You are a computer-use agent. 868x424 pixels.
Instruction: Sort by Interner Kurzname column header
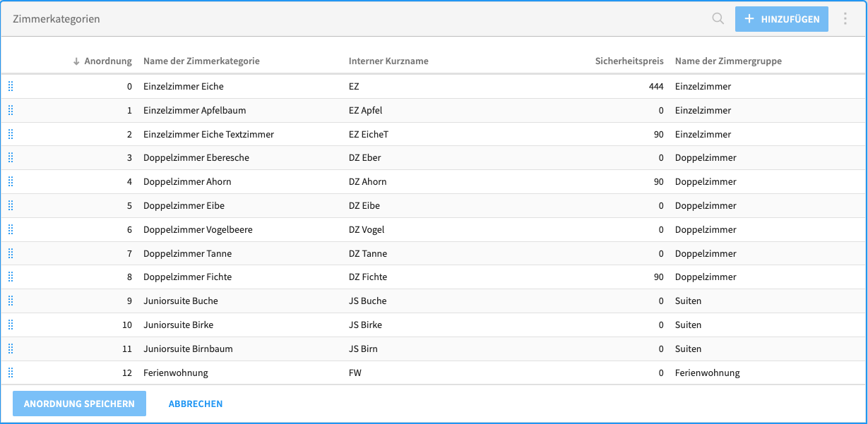point(388,61)
